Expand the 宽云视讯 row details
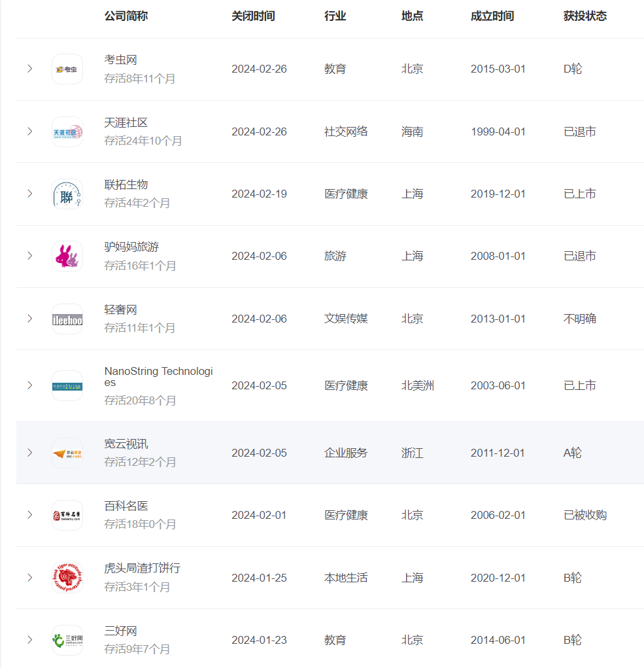This screenshot has width=644, height=668. pos(30,453)
